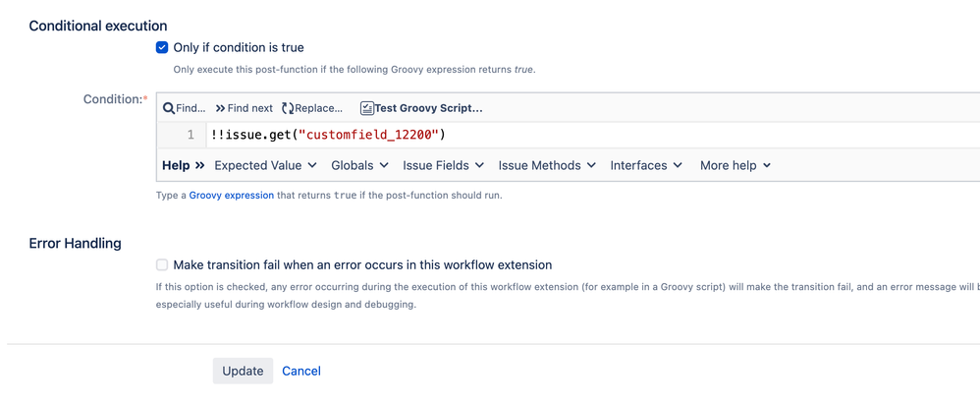This screenshot has width=980, height=405.
Task: Enable Make transition fail on error checkbox
Action: point(162,264)
